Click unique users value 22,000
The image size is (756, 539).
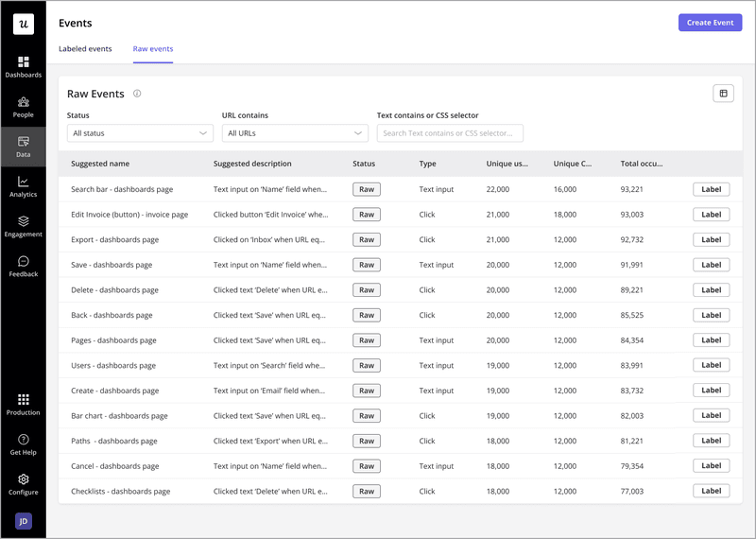tap(498, 189)
